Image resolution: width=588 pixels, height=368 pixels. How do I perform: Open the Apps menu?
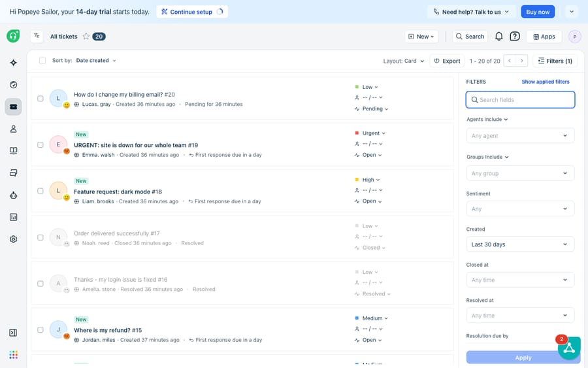pos(544,37)
